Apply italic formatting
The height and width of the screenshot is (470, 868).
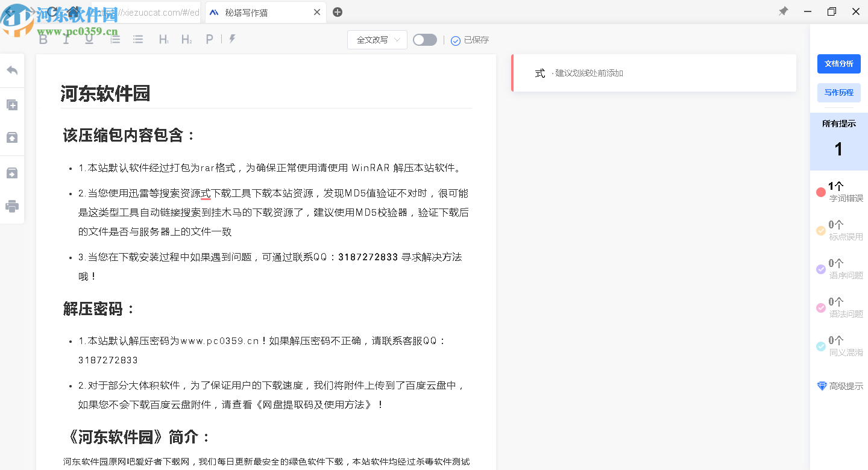tap(66, 39)
